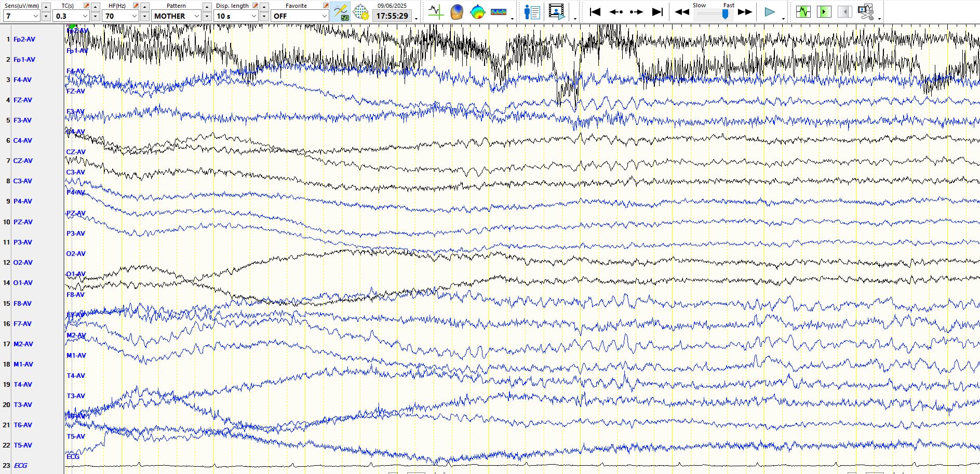
Task: Select the ECG channel label in the list
Action: point(20,466)
